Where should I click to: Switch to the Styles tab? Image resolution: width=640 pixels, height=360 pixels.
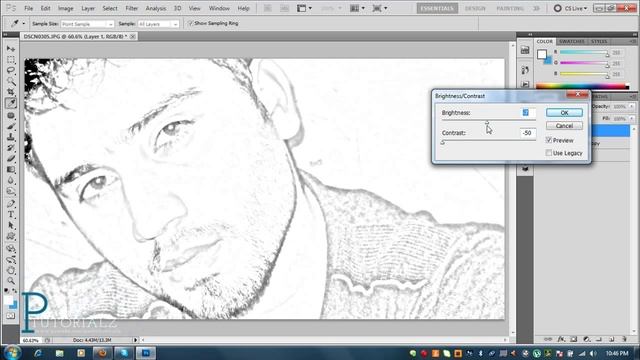599,41
